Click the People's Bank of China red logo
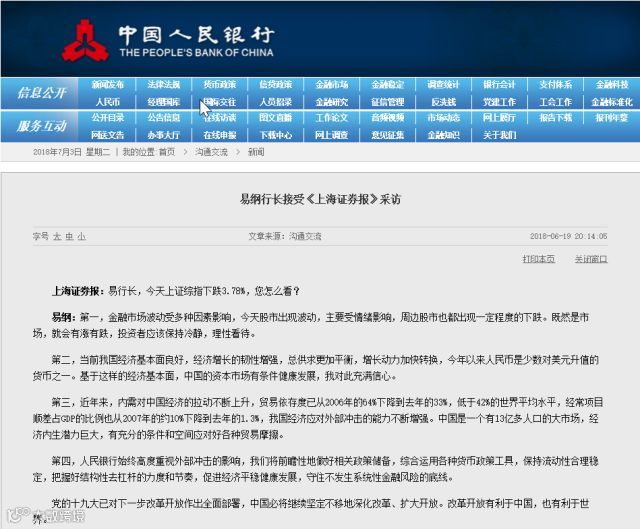Image resolution: width=640 pixels, height=529 pixels. tap(85, 41)
